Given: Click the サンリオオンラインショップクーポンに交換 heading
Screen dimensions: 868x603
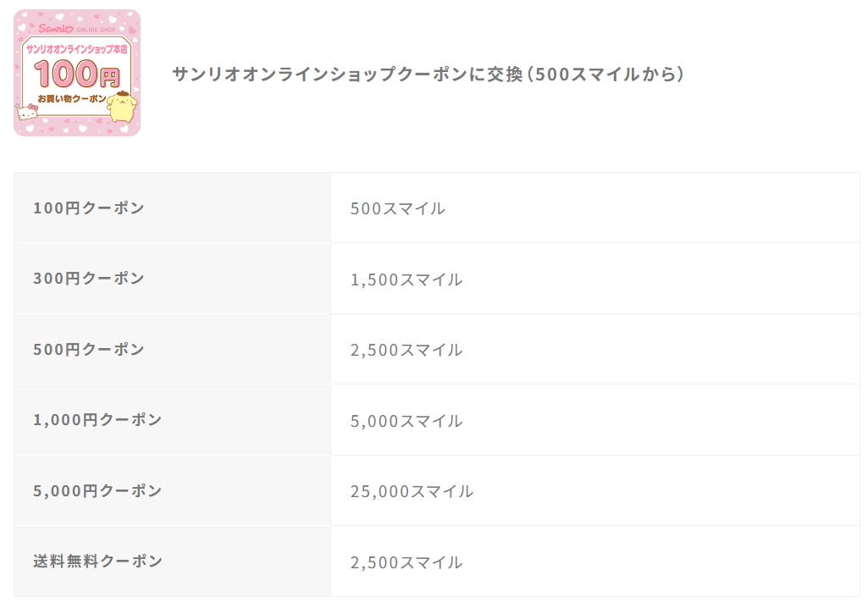Looking at the screenshot, I should (428, 75).
